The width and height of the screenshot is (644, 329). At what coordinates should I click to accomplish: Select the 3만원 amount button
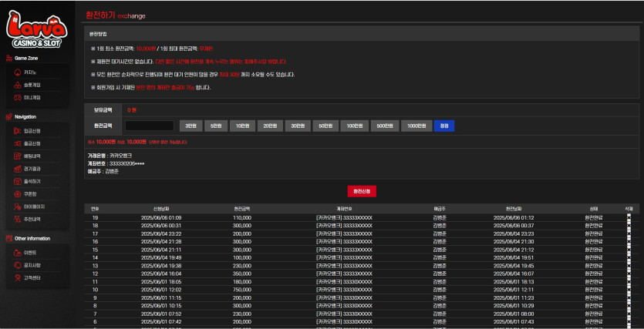pos(191,126)
